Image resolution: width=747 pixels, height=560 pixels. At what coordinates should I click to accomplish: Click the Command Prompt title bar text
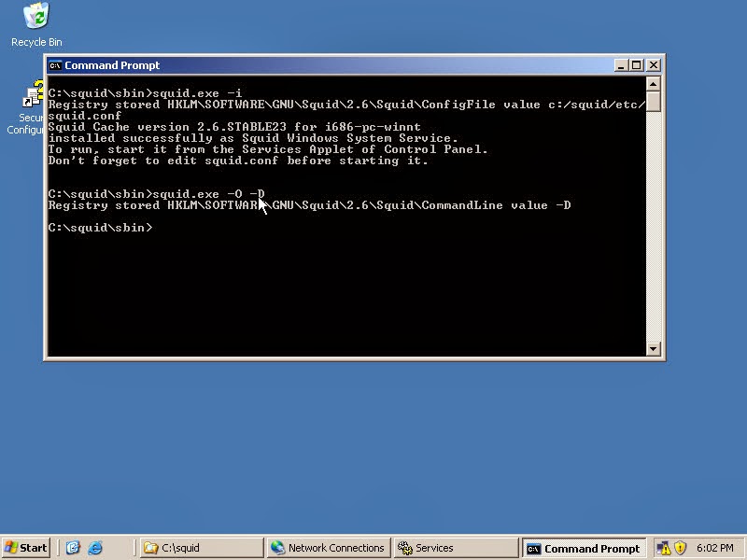point(112,65)
